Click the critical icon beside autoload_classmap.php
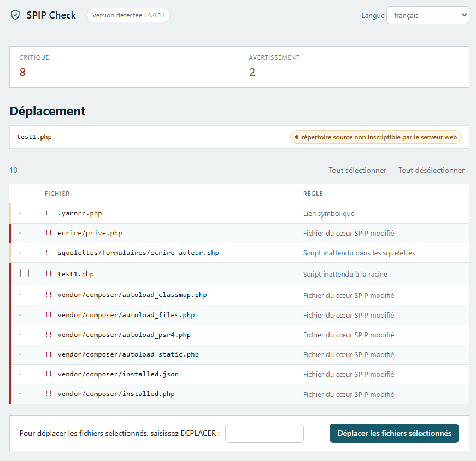Viewport: 476px width, 461px height. [48, 295]
